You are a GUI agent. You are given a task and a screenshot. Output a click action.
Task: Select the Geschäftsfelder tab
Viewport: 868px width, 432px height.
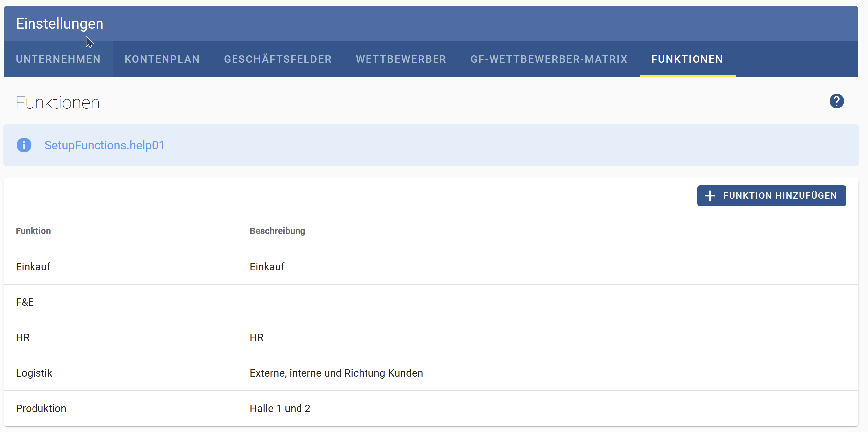point(278,59)
